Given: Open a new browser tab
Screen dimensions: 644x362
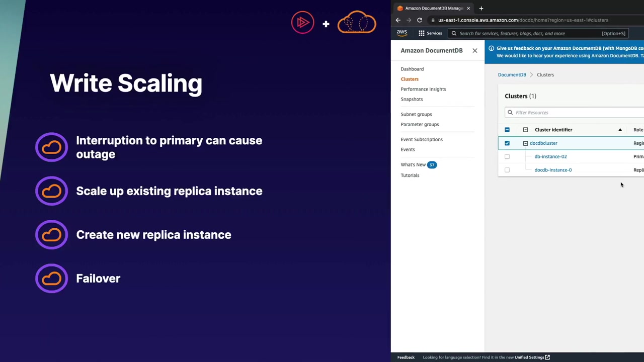Looking at the screenshot, I should (481, 8).
